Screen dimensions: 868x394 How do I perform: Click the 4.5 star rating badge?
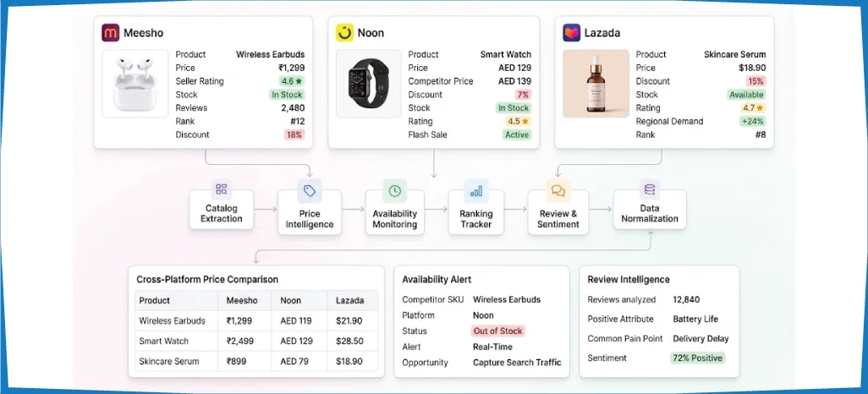pos(518,121)
